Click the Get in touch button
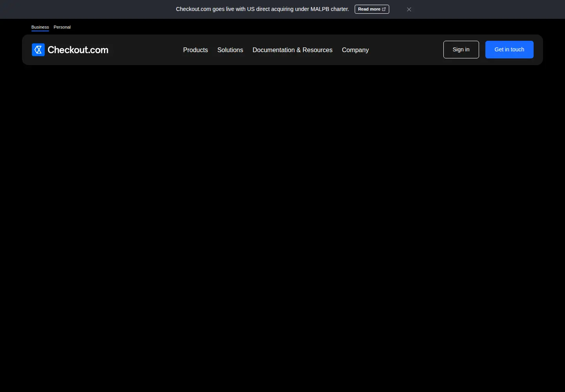The width and height of the screenshot is (565, 392). coord(509,49)
